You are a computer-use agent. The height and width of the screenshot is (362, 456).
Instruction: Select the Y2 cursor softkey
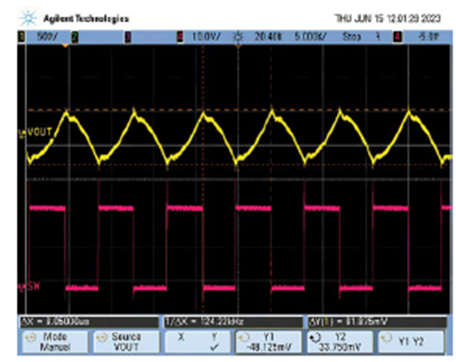coord(340,342)
